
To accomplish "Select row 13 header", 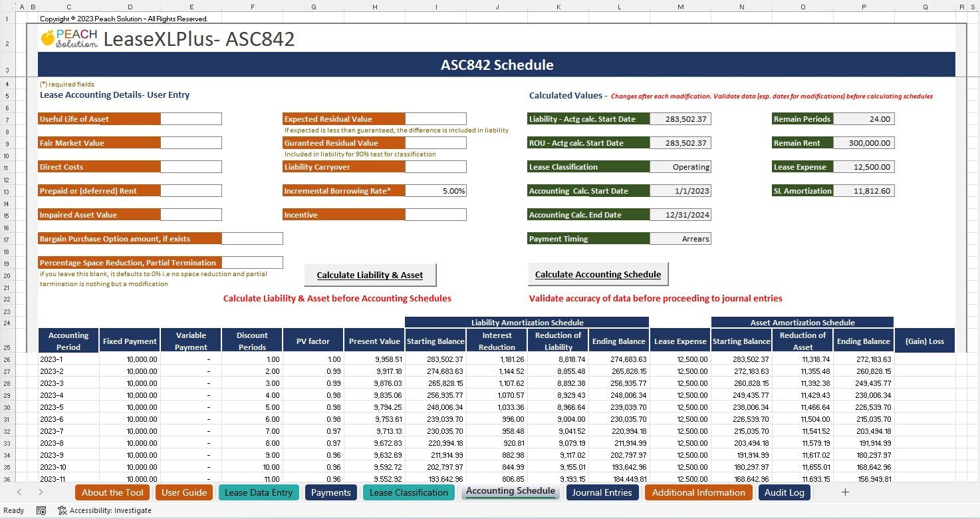I will [x=6, y=191].
